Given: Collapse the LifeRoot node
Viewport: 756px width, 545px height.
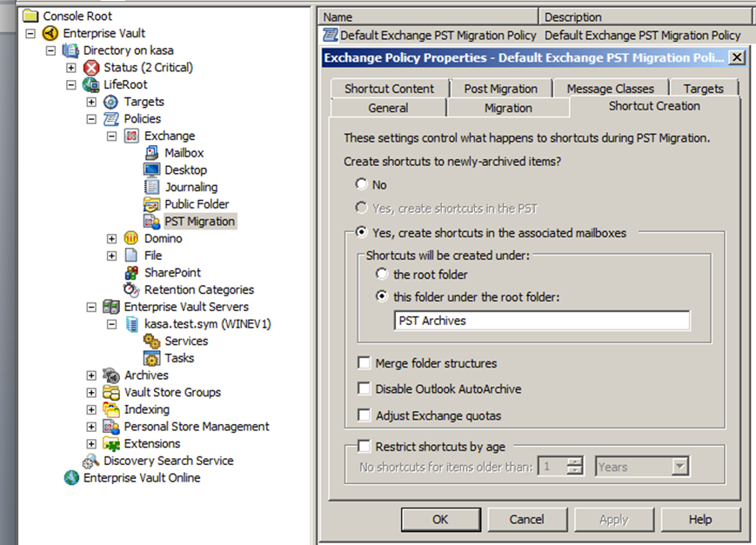Looking at the screenshot, I should pyautogui.click(x=70, y=85).
